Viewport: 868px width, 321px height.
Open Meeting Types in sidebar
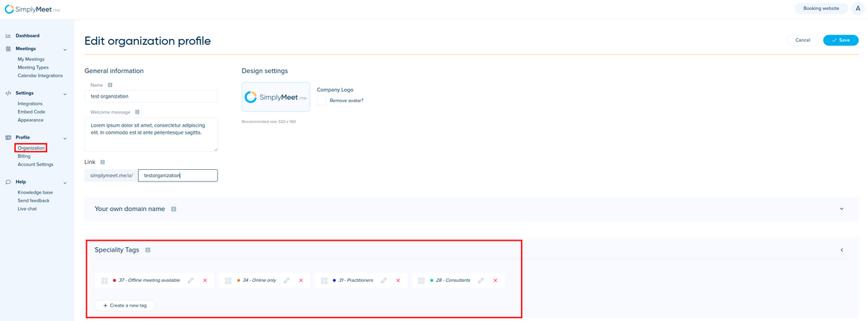(33, 67)
